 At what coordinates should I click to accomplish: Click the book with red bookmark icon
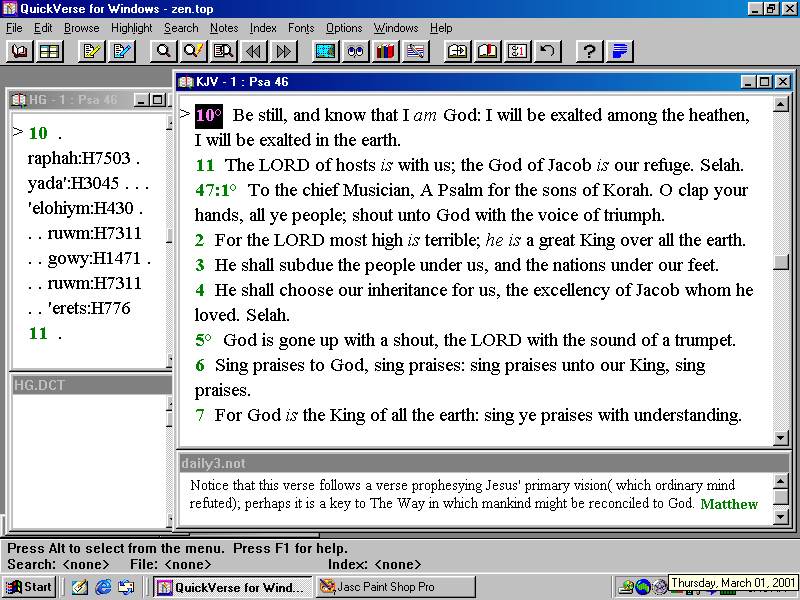(x=488, y=51)
